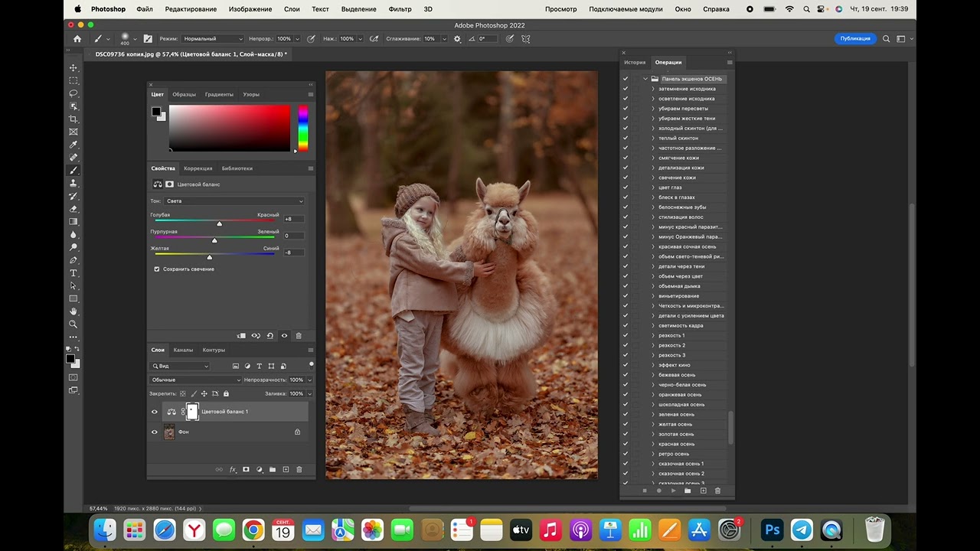The image size is (980, 551).
Task: Click the Публикация button
Action: point(855,38)
